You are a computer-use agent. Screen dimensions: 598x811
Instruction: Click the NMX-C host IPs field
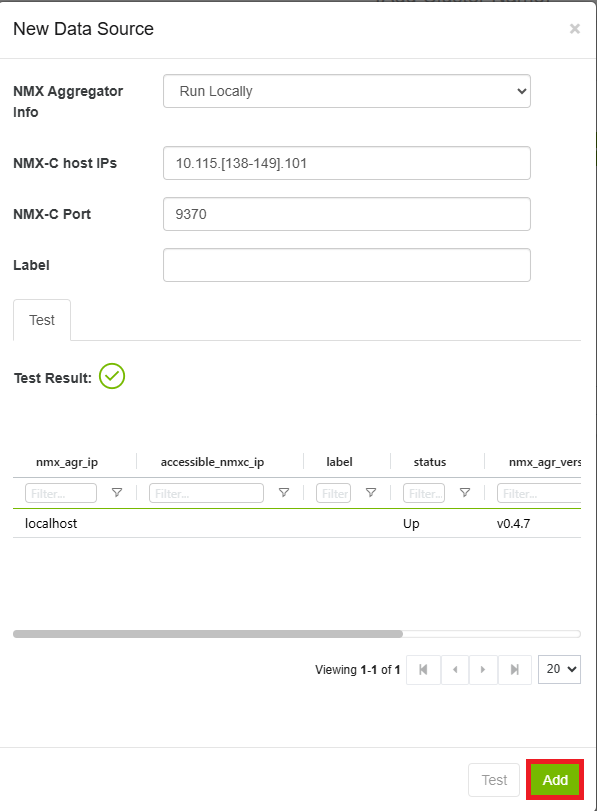pyautogui.click(x=347, y=163)
